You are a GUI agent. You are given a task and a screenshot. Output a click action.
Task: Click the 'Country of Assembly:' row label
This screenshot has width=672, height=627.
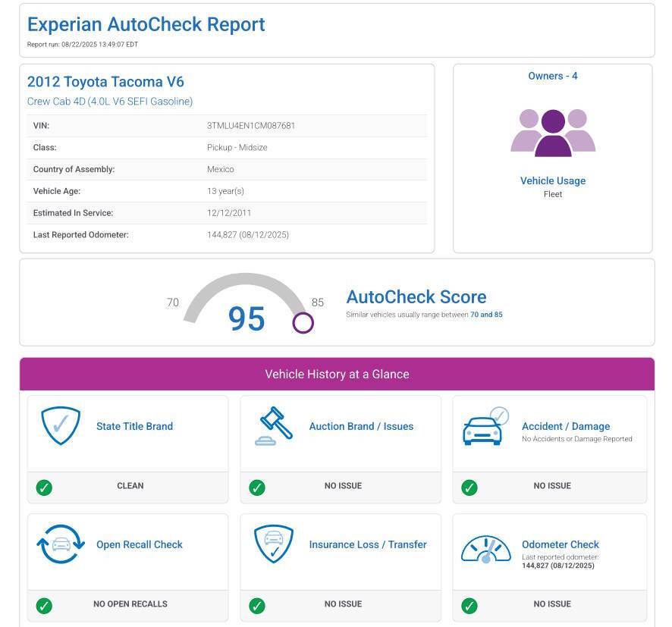(x=74, y=169)
